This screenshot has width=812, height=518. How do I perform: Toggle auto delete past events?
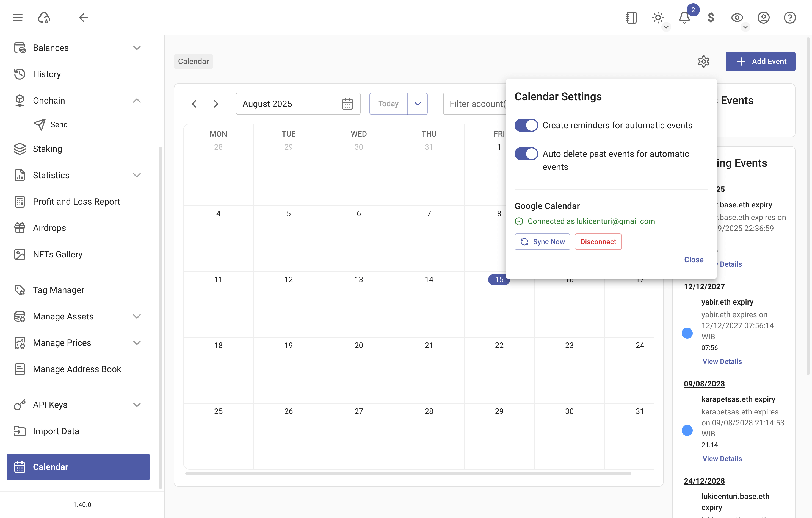[x=526, y=154]
